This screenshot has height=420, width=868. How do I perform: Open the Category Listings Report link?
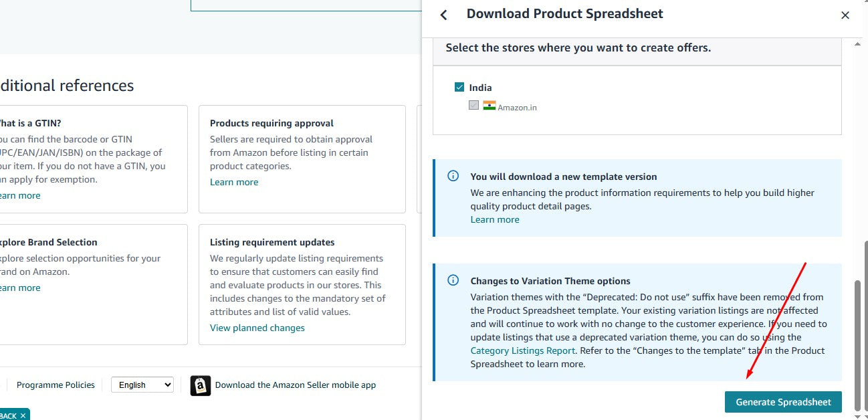(x=523, y=350)
